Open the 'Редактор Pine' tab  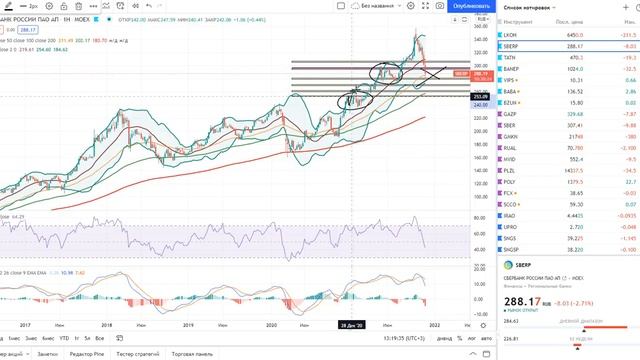coord(87,354)
